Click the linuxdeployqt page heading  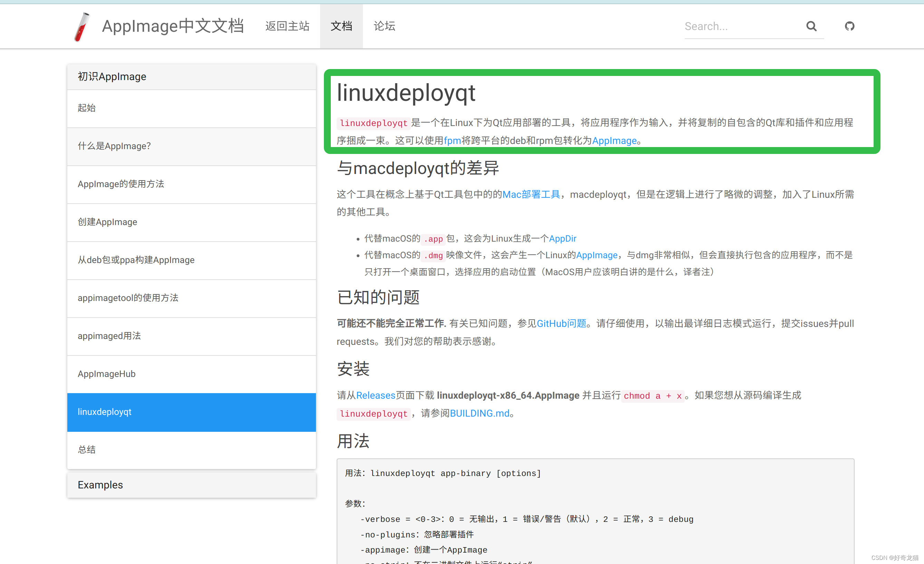(406, 93)
